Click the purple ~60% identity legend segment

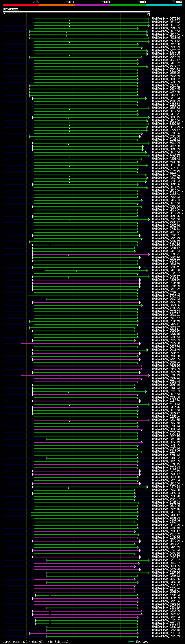pyautogui.click(x=92, y=5)
